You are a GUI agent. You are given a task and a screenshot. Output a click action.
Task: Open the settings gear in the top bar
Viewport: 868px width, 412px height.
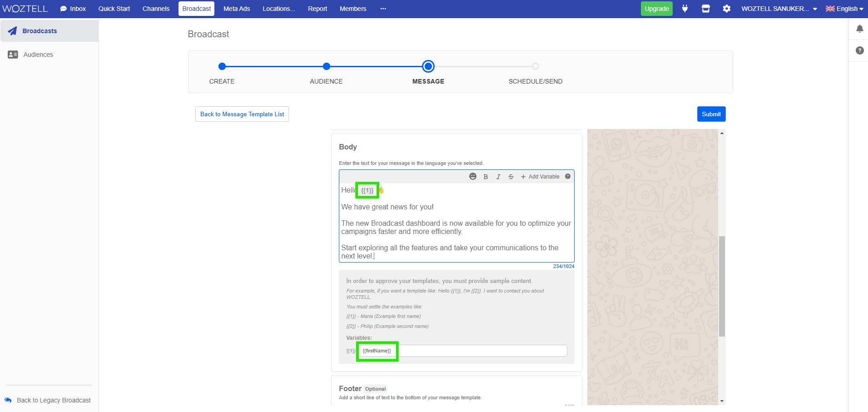pyautogui.click(x=726, y=8)
